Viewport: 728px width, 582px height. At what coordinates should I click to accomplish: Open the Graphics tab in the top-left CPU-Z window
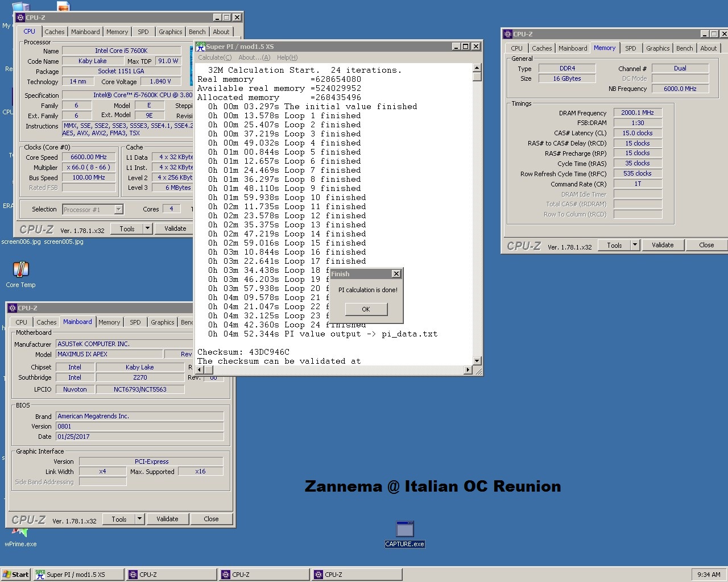tap(171, 32)
